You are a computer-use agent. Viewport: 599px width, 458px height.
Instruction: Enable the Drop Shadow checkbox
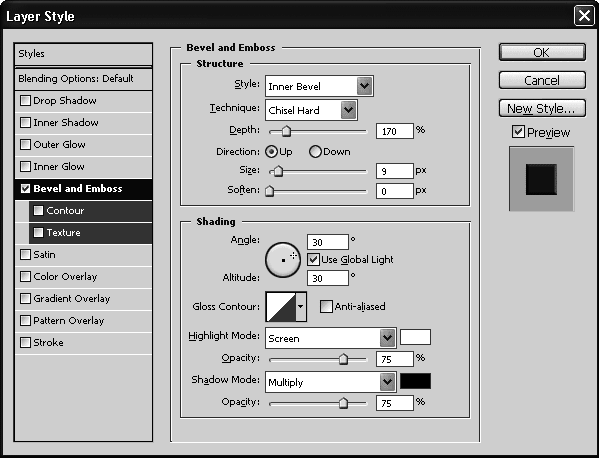pyautogui.click(x=25, y=100)
